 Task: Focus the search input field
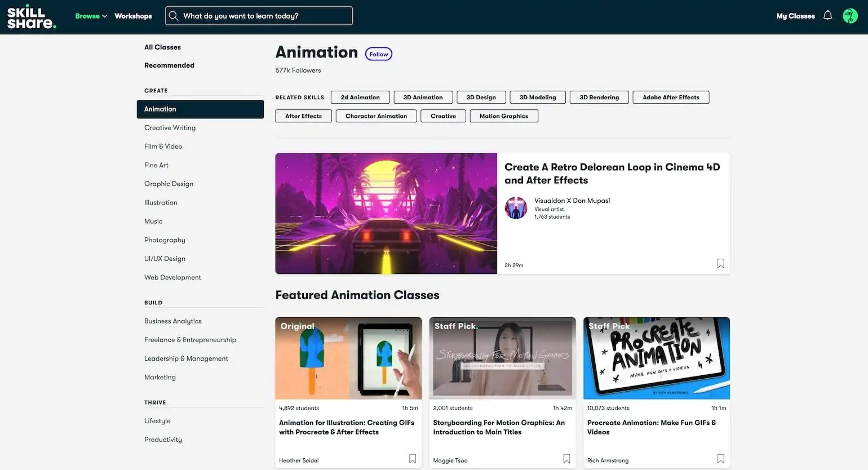[259, 16]
